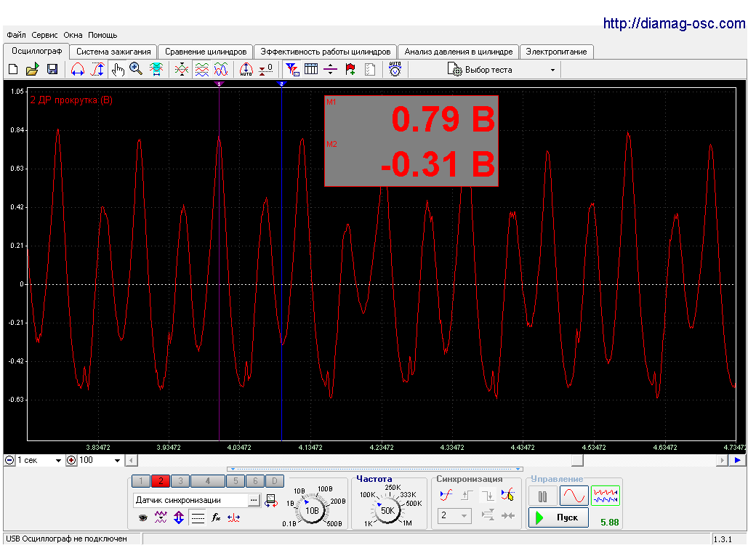The width and height of the screenshot is (756, 548).
Task: Click the zoom out minus button
Action: (9, 460)
